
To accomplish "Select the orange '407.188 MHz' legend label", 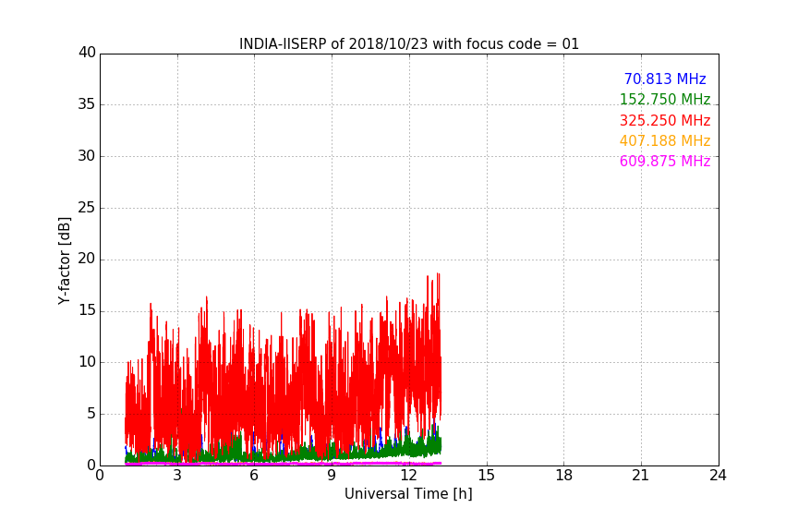I will coord(665,140).
